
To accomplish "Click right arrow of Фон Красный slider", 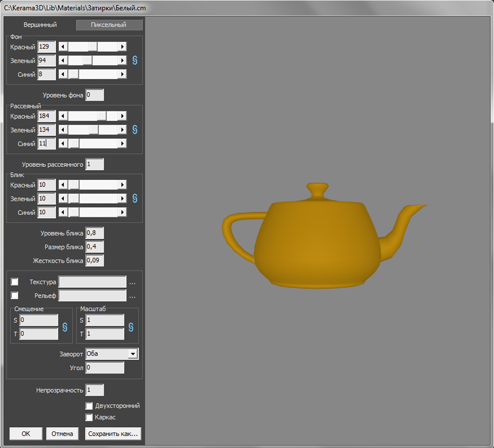I will (x=122, y=46).
